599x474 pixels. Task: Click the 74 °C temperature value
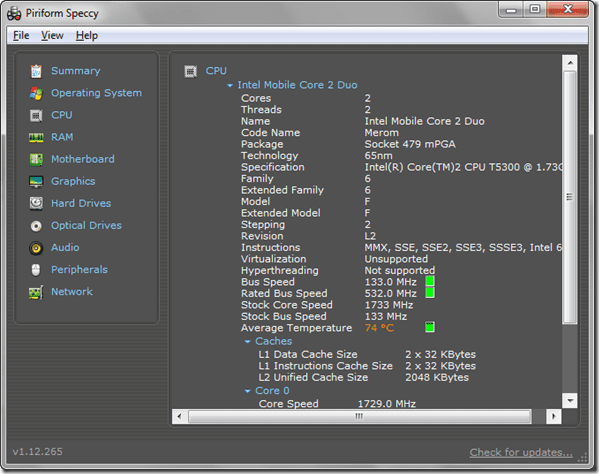[x=379, y=328]
